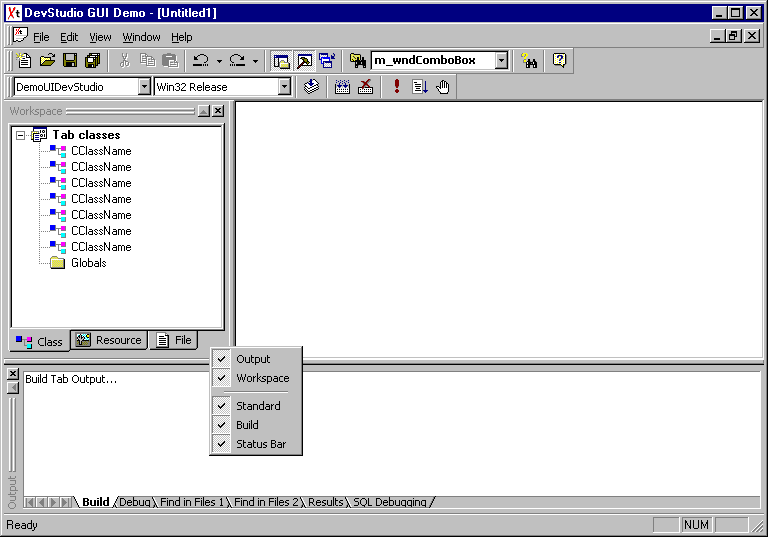Select the Globals folder in tree

pyautogui.click(x=88, y=263)
